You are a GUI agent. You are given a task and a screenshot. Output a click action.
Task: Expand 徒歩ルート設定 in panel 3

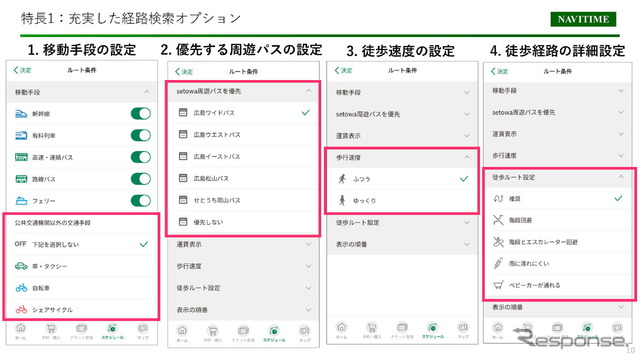coord(402,222)
